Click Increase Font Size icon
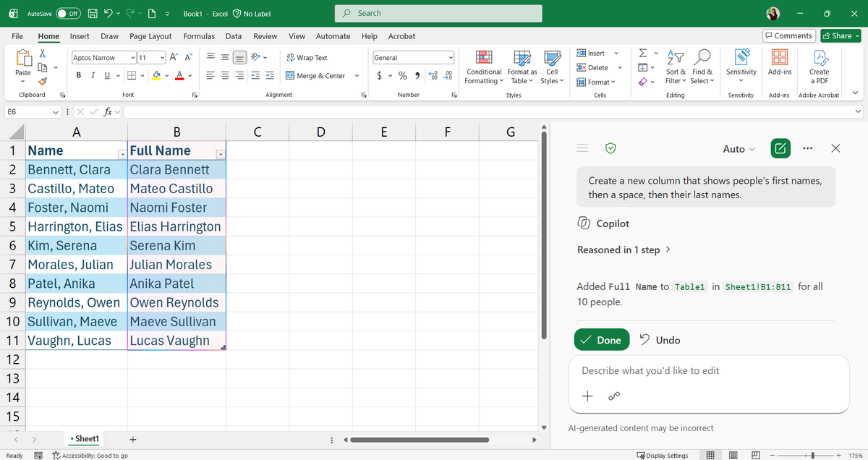This screenshot has width=868, height=460. pos(175,57)
